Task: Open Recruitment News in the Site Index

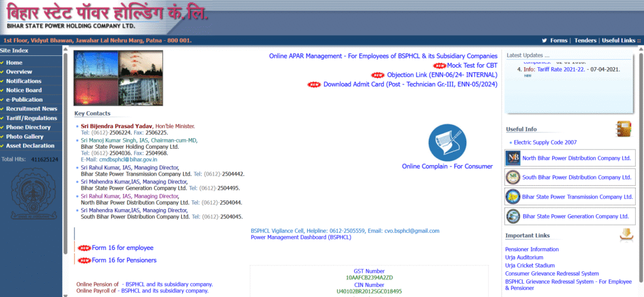Action: click(x=31, y=109)
